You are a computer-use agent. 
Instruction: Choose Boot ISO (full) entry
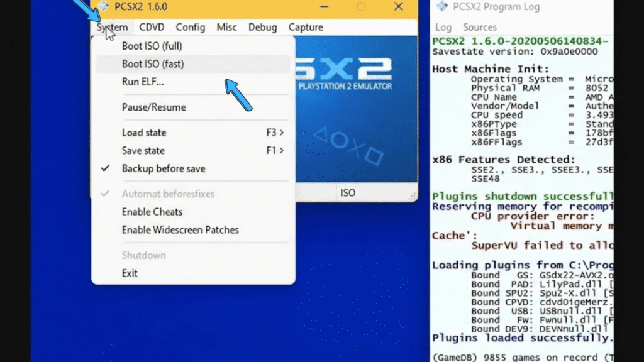pyautogui.click(x=152, y=46)
